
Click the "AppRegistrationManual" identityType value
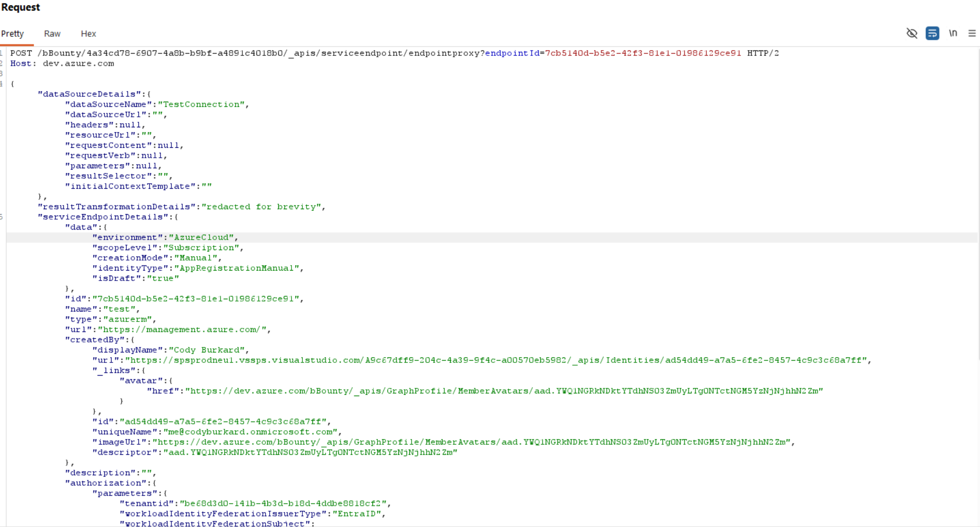tap(236, 268)
